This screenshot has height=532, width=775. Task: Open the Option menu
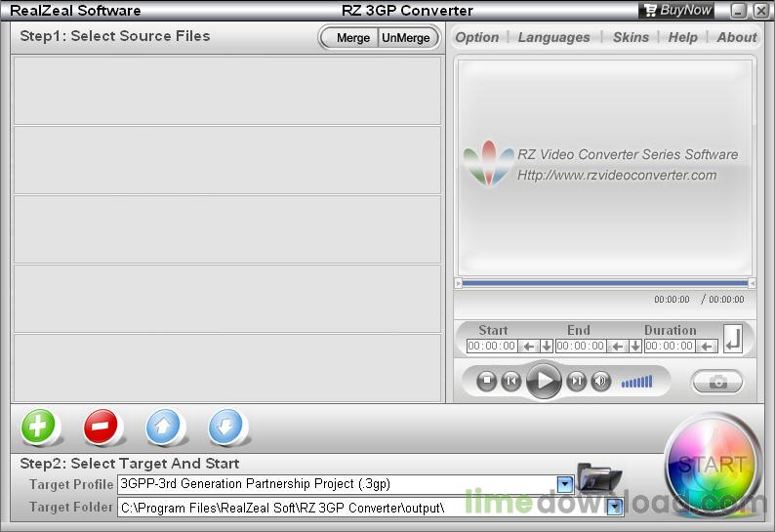[477, 37]
